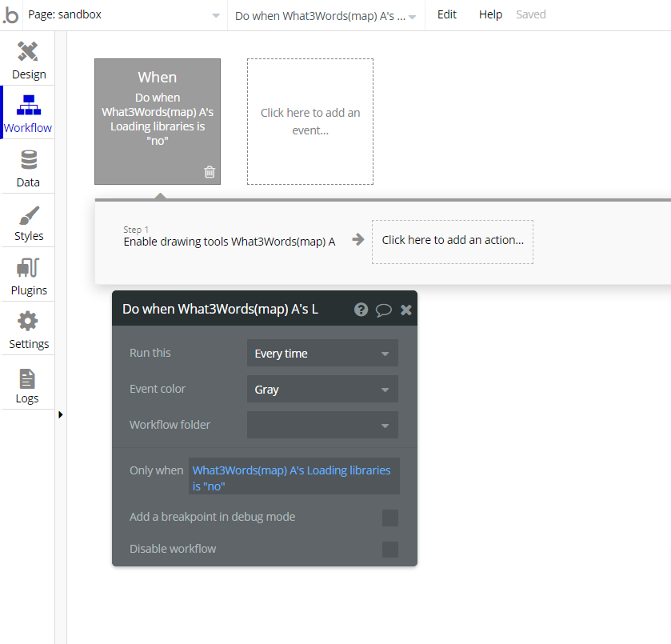This screenshot has width=671, height=644.
Task: Toggle the Disable workflow checkbox
Action: click(x=389, y=550)
